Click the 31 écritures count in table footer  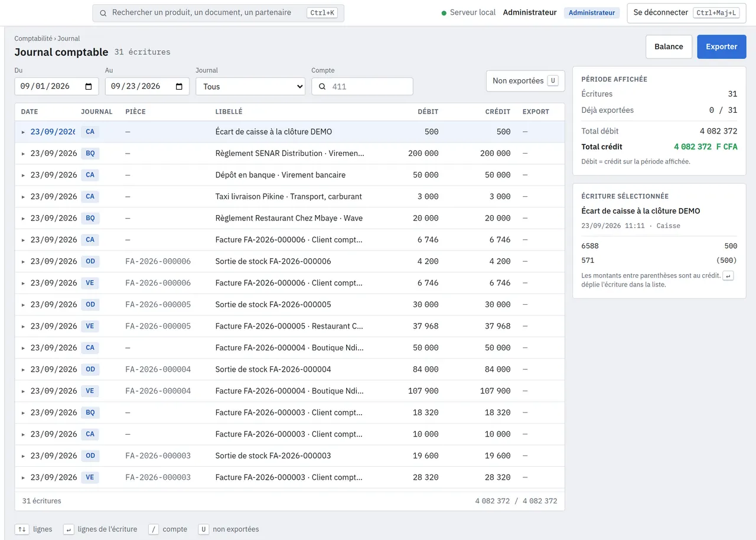(x=41, y=501)
